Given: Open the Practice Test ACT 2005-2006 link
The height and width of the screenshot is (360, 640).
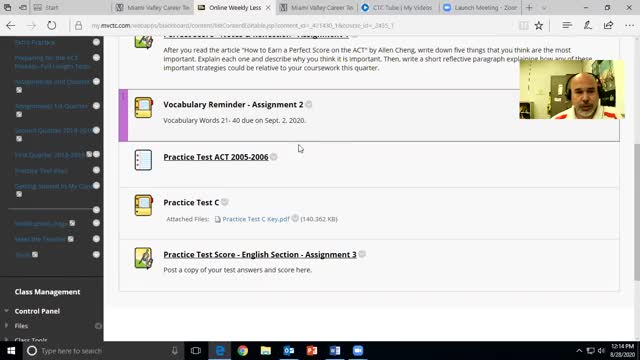Looking at the screenshot, I should coord(216,157).
